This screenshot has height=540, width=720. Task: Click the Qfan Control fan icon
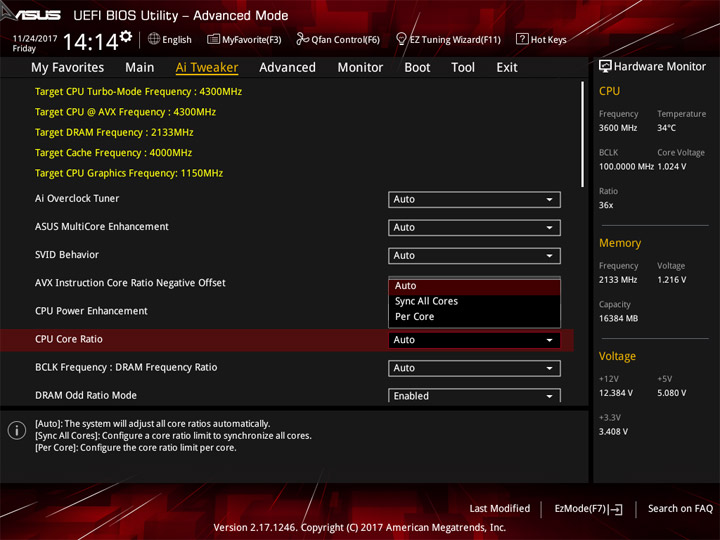[302, 39]
